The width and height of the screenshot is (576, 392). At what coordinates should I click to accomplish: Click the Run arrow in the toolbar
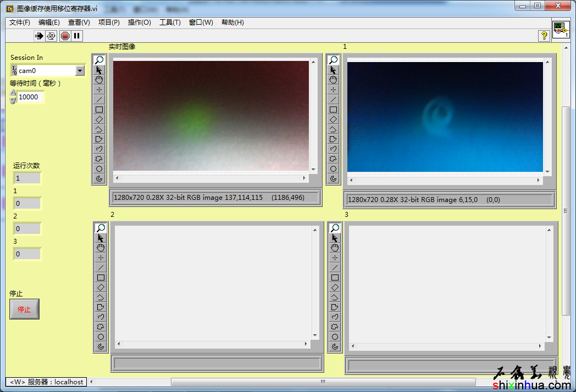point(39,36)
